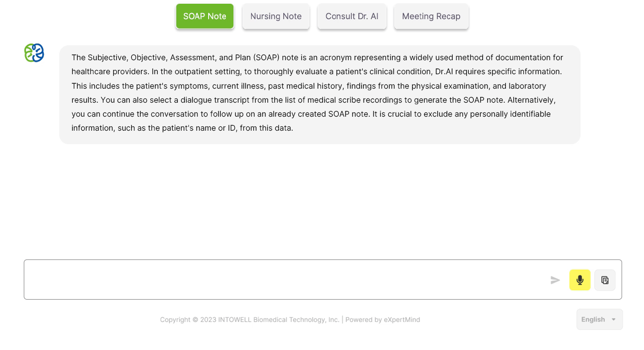644x350 pixels.
Task: Click the 'English' label in the language selector
Action: point(593,320)
